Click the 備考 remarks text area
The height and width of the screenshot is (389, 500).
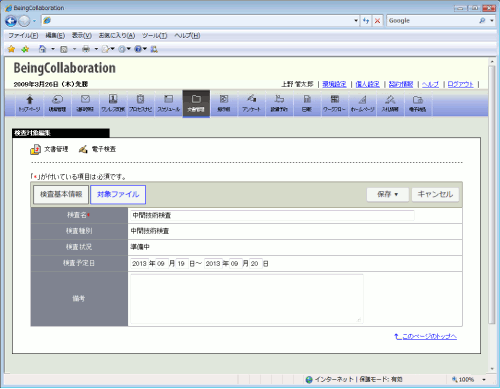tap(247, 299)
